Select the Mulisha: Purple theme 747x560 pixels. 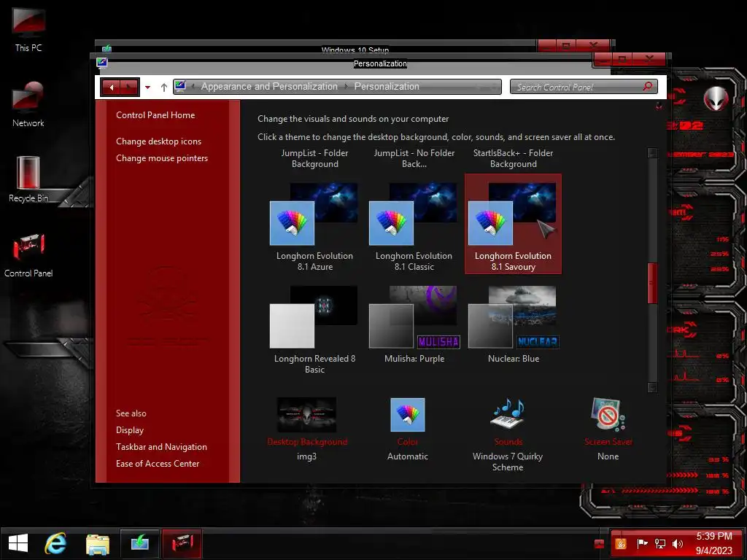pyautogui.click(x=414, y=324)
